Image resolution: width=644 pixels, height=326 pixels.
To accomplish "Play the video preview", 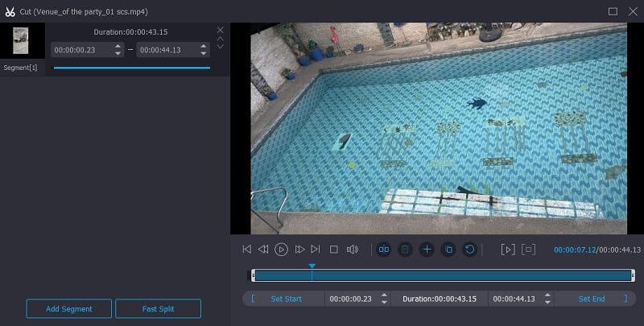I will [x=281, y=250].
